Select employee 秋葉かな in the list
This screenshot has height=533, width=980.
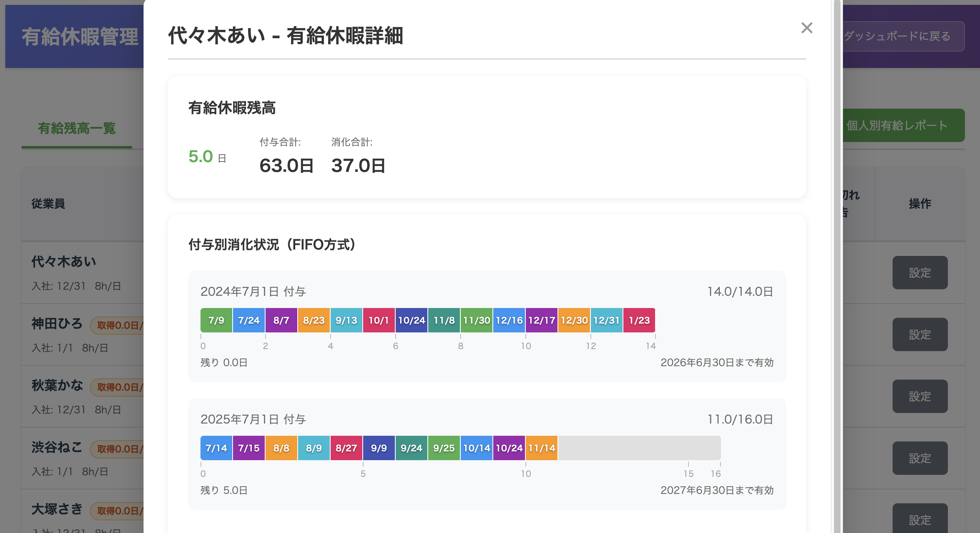pyautogui.click(x=57, y=386)
